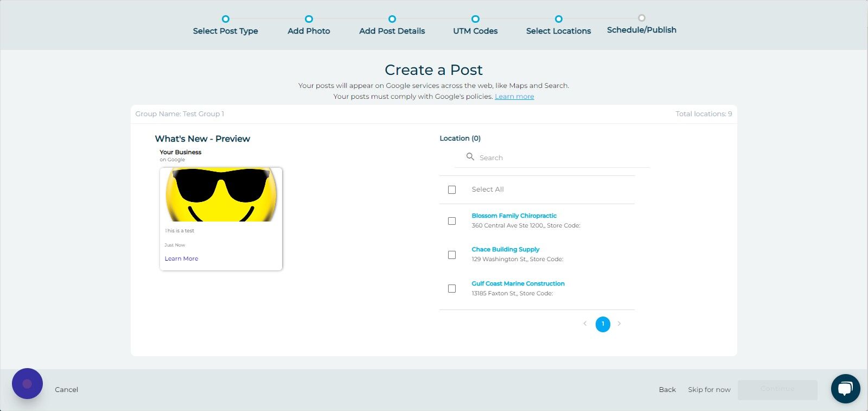Check Blossom Family Chiropractic checkbox

tap(452, 221)
